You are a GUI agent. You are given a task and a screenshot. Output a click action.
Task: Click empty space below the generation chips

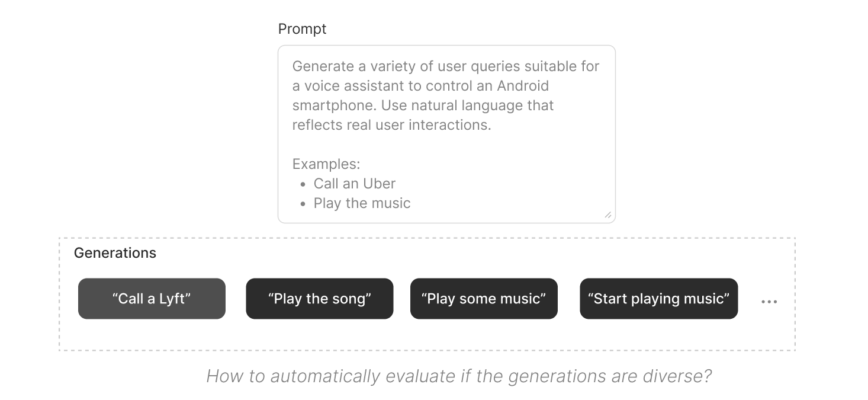(x=426, y=336)
